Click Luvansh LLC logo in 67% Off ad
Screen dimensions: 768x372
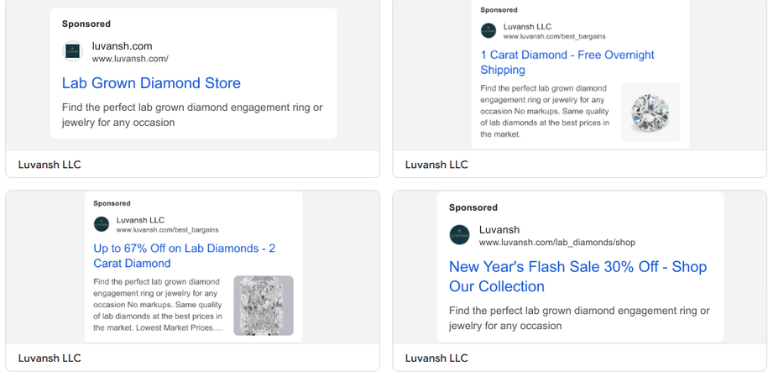[x=101, y=224]
